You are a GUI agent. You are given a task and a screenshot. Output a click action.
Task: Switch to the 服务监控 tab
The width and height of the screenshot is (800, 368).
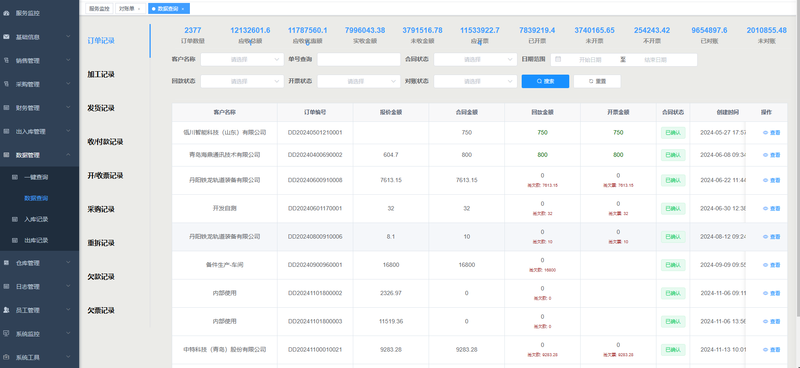tap(99, 9)
